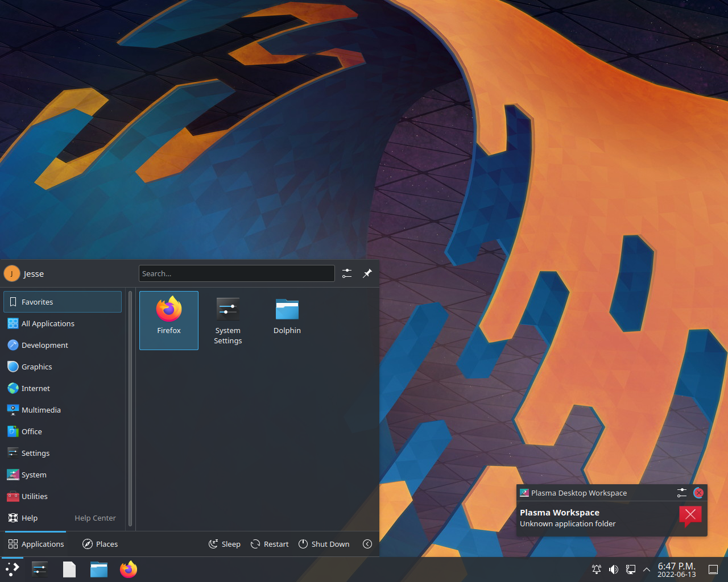
Task: Open the Settings category in launcher sidebar
Action: click(63, 453)
